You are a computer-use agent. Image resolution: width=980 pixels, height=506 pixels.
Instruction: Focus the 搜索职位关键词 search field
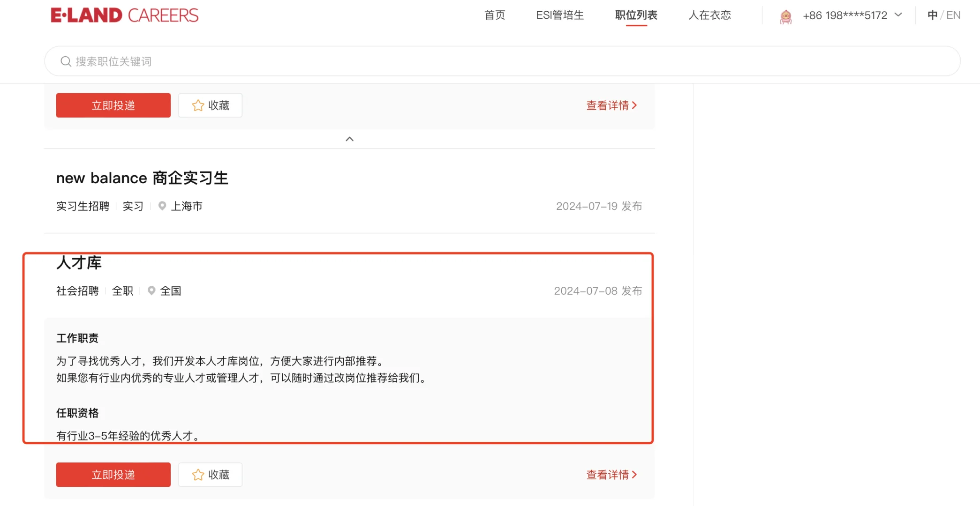tap(469, 61)
